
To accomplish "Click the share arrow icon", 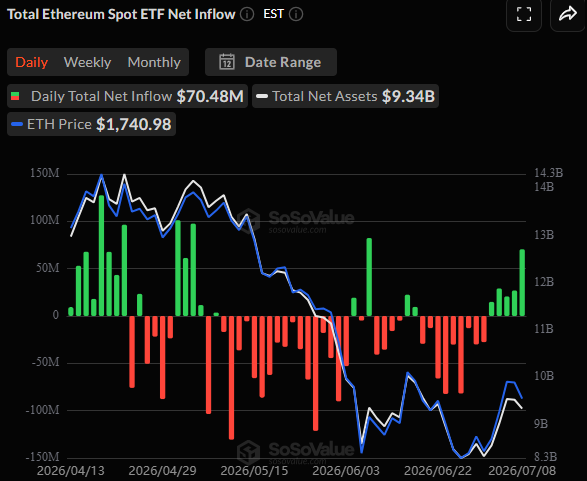I will 568,15.
